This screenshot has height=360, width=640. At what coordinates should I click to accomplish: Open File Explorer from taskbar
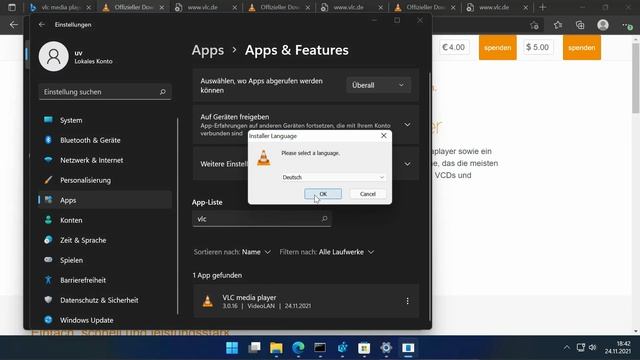click(x=276, y=348)
